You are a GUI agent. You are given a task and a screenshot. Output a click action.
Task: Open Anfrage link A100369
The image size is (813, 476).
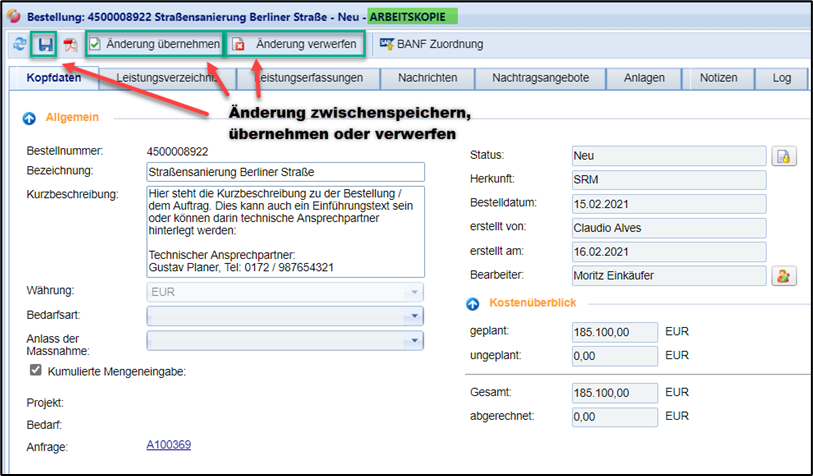point(168,445)
